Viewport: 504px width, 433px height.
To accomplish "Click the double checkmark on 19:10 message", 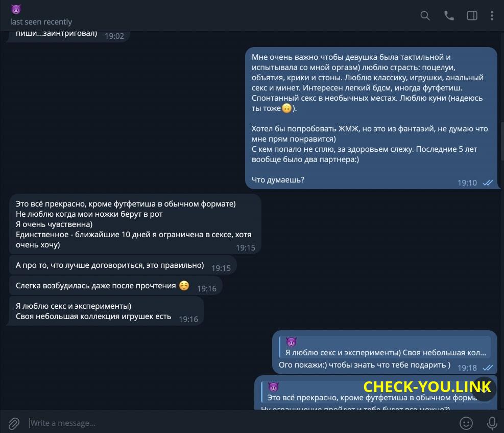I will pyautogui.click(x=488, y=183).
